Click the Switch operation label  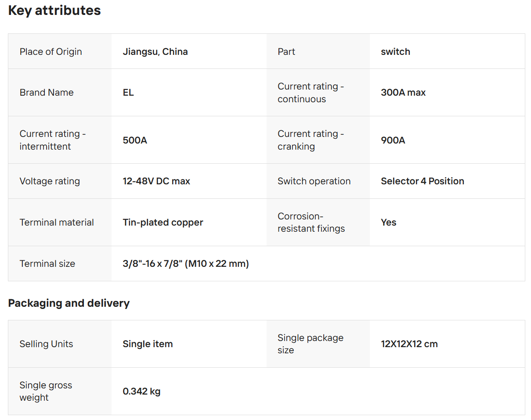(x=314, y=181)
